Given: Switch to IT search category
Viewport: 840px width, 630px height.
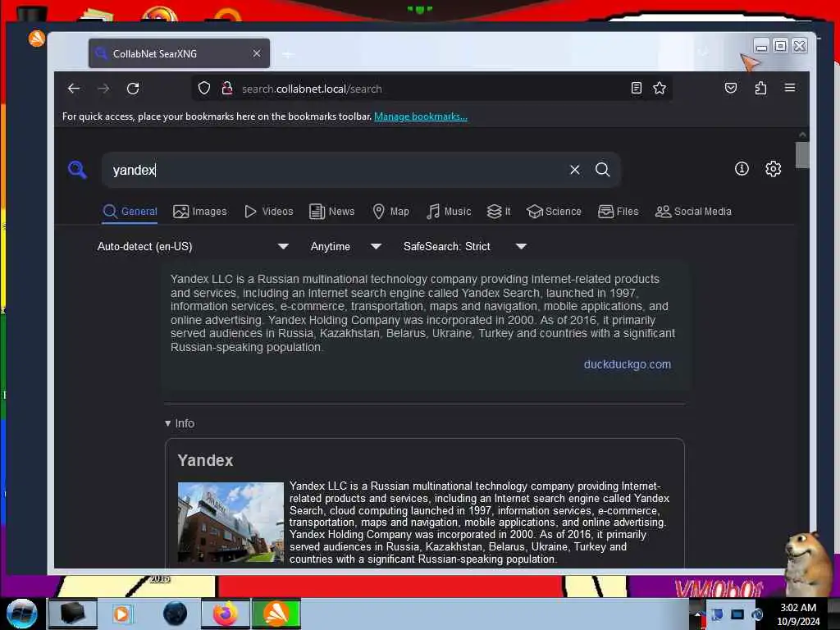Looking at the screenshot, I should (x=499, y=212).
